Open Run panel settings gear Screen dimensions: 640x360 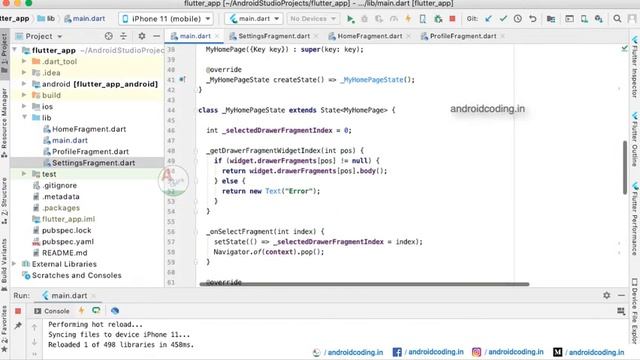click(607, 295)
